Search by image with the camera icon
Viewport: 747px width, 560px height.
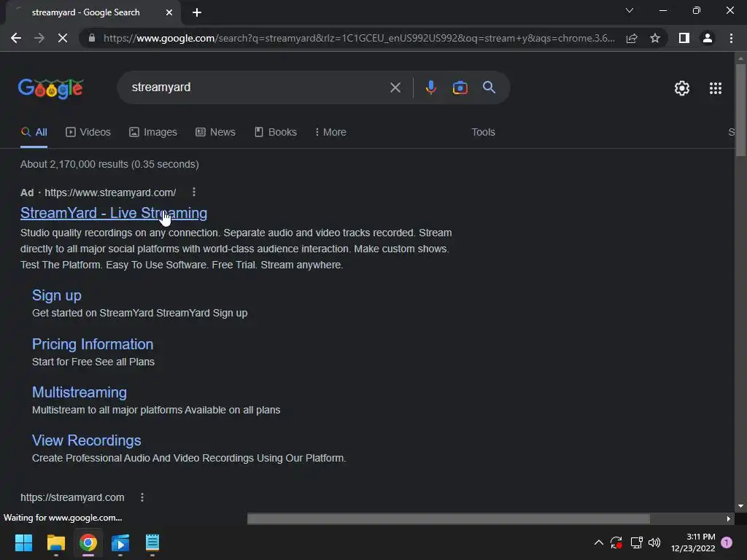click(x=460, y=87)
